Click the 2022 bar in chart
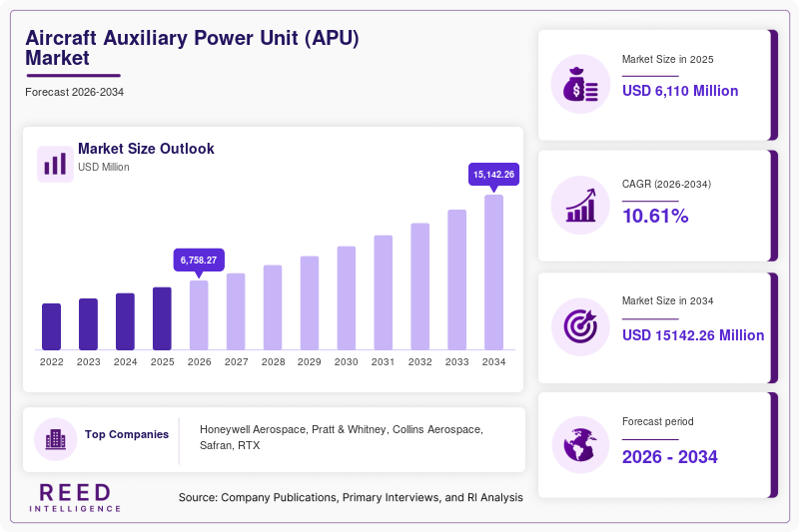 (52, 326)
